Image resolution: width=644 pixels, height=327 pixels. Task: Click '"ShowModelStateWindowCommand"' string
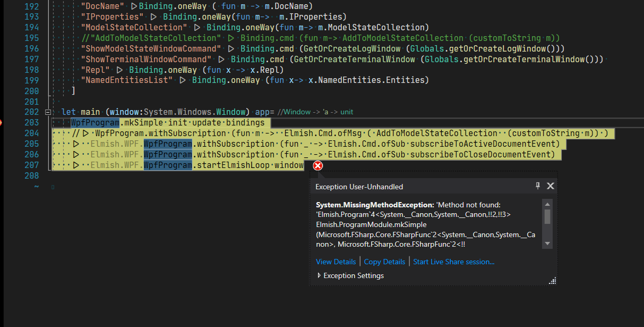click(x=151, y=48)
